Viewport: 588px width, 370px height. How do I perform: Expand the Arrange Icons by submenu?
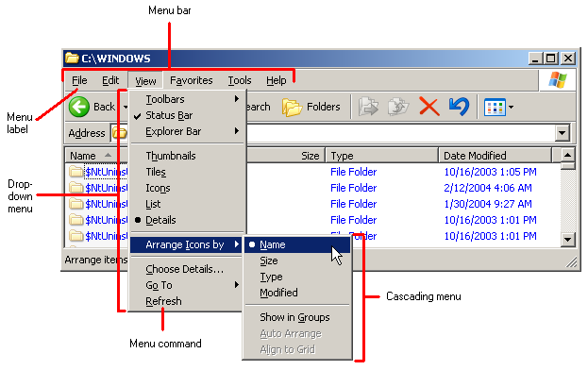pyautogui.click(x=187, y=244)
